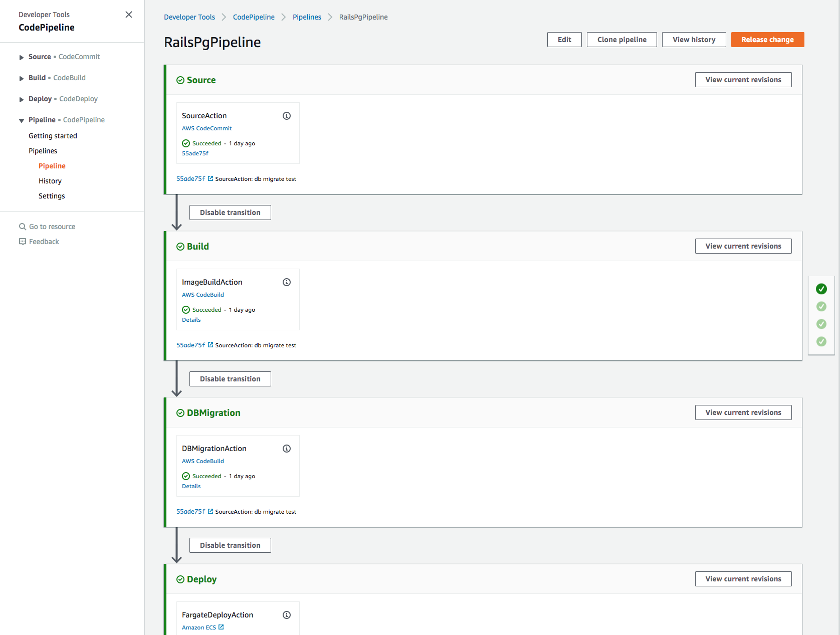Click View history button
Viewport: 840px width, 635px height.
694,40
